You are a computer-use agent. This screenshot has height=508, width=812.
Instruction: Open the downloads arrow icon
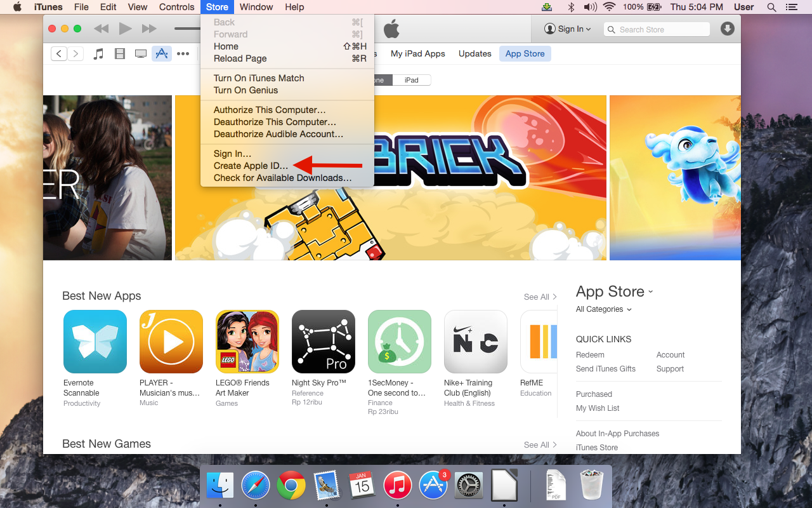pyautogui.click(x=728, y=29)
